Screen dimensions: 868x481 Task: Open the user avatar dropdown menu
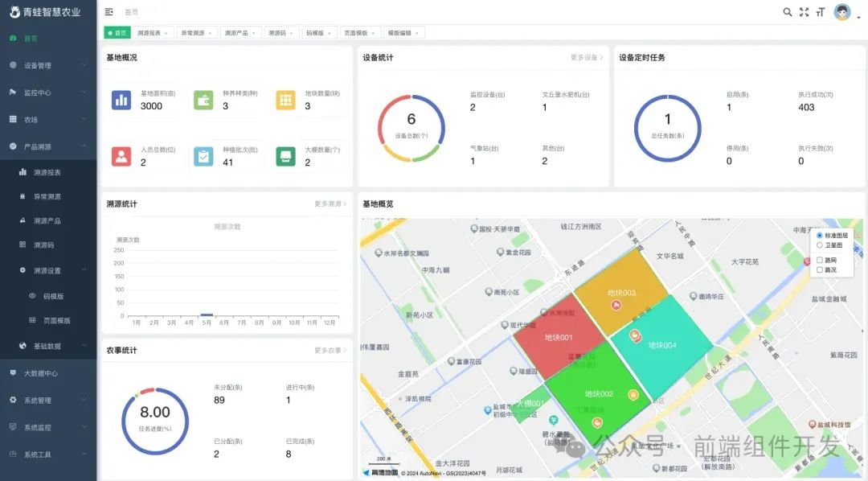pyautogui.click(x=847, y=12)
